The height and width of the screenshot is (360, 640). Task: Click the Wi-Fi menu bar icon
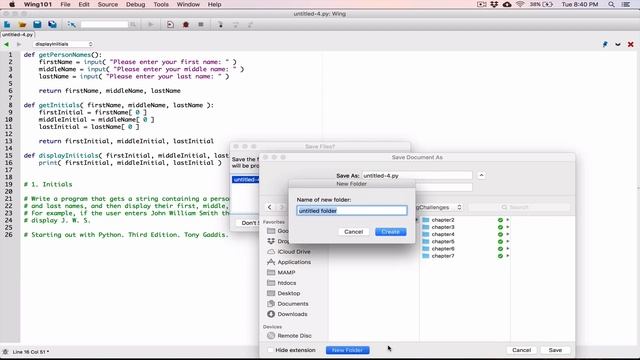point(520,4)
